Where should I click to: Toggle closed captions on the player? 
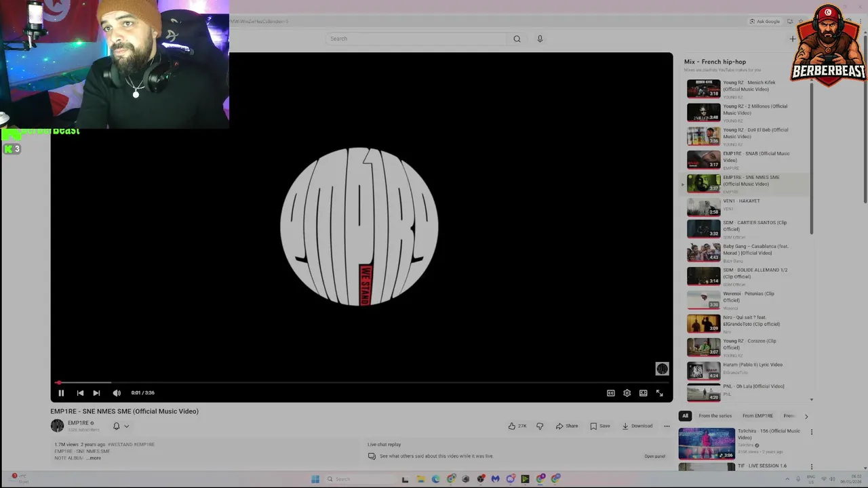pos(610,392)
